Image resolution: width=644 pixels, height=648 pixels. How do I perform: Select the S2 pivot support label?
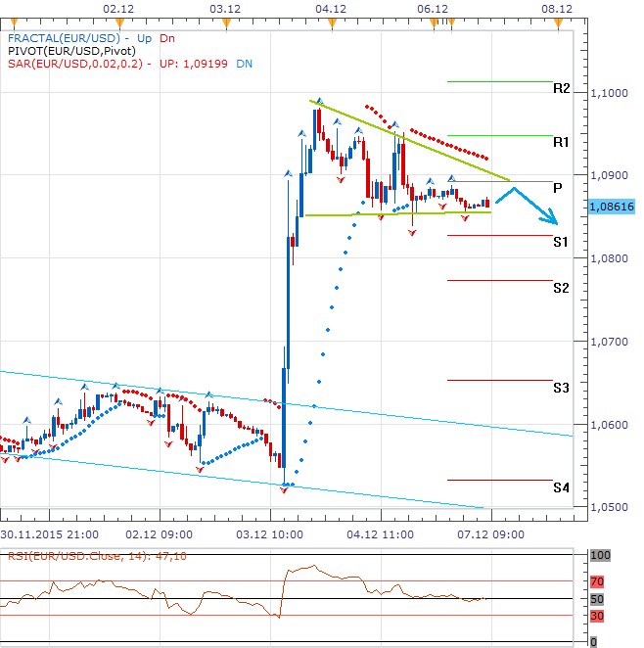coord(561,288)
